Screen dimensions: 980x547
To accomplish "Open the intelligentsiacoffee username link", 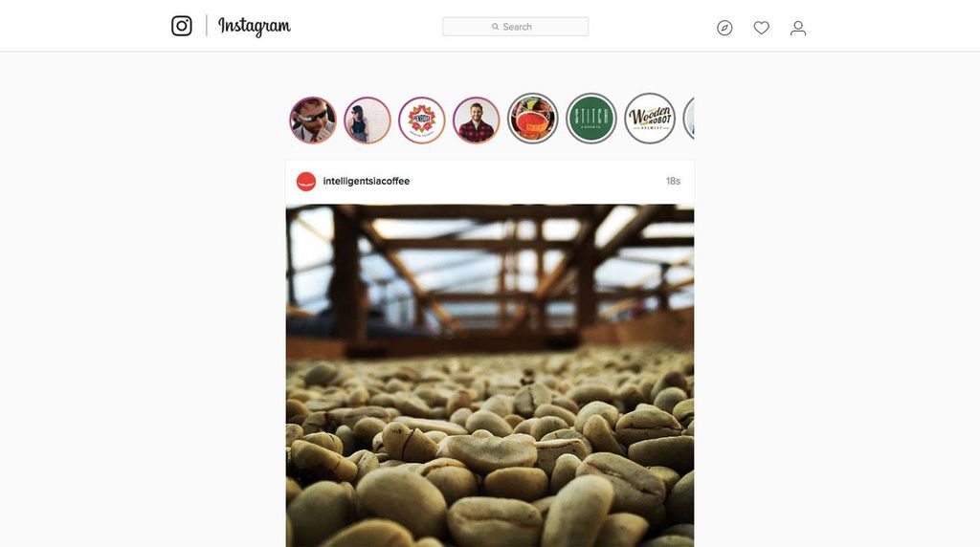I will tap(367, 181).
